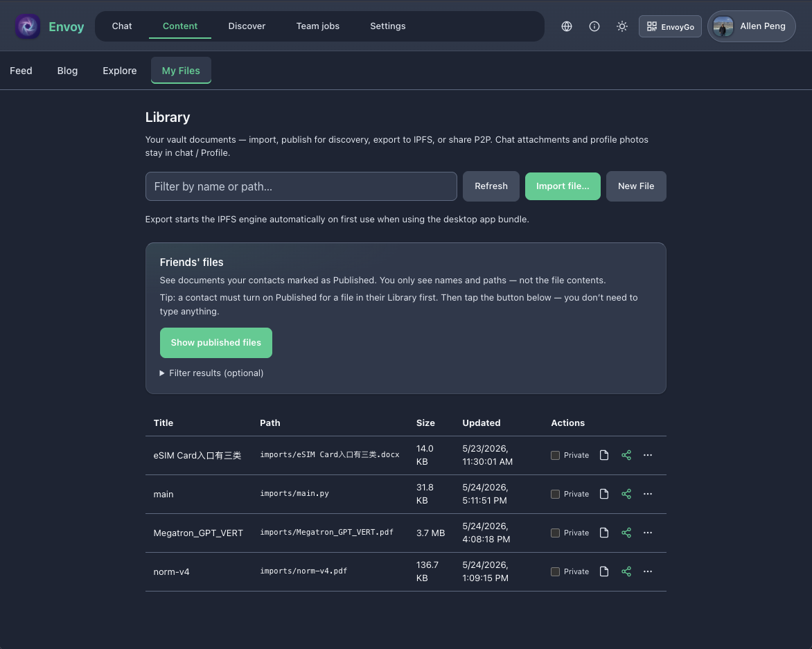Click the Updated column header

[x=481, y=423]
